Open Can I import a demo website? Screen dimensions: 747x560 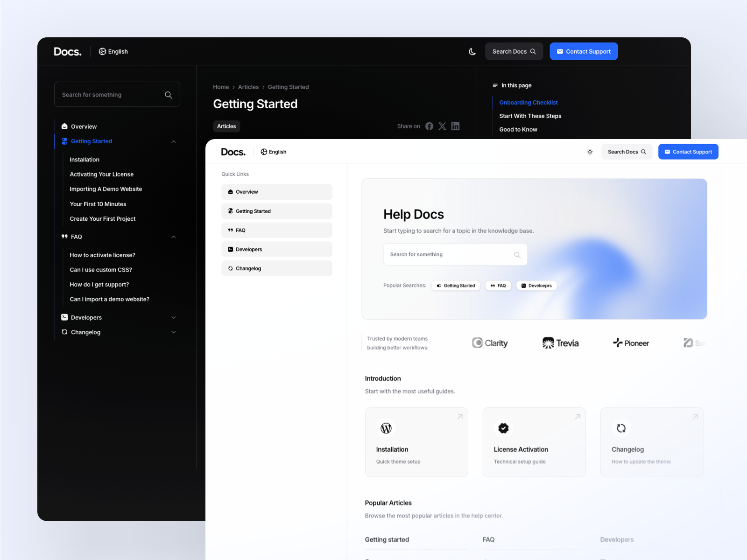tap(110, 299)
